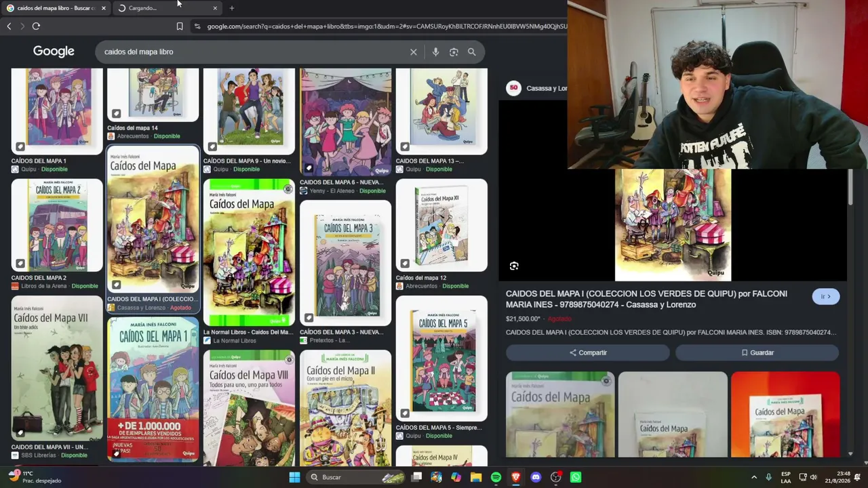Open the 'CAIDOS DEL MAPA 6 - NUEVA' result
The width and height of the screenshot is (868, 488).
tap(346, 123)
